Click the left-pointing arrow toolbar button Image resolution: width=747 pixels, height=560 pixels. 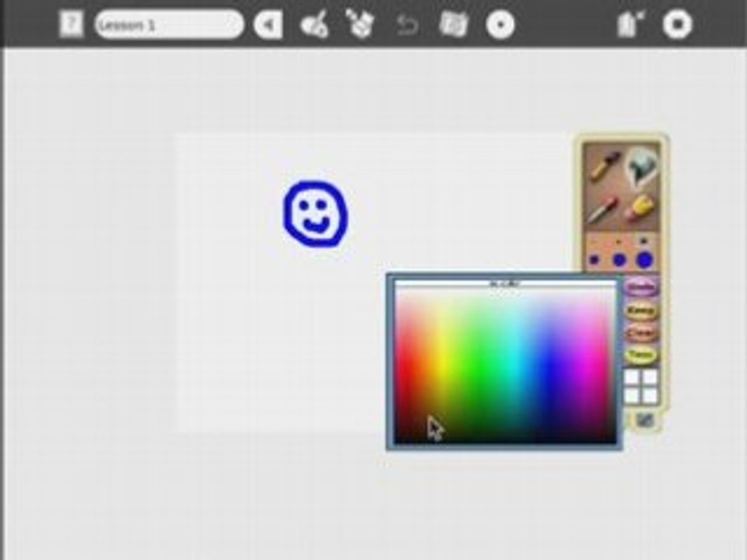pos(268,24)
